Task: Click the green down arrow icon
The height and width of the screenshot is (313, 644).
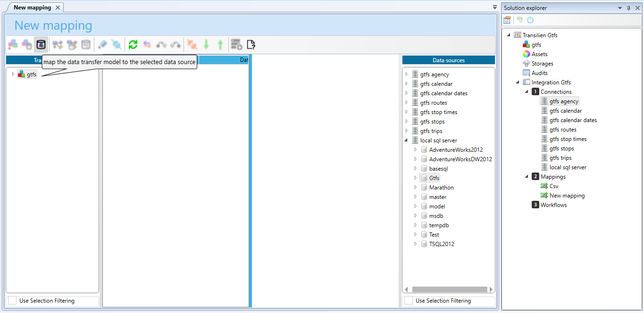Action: [x=206, y=44]
